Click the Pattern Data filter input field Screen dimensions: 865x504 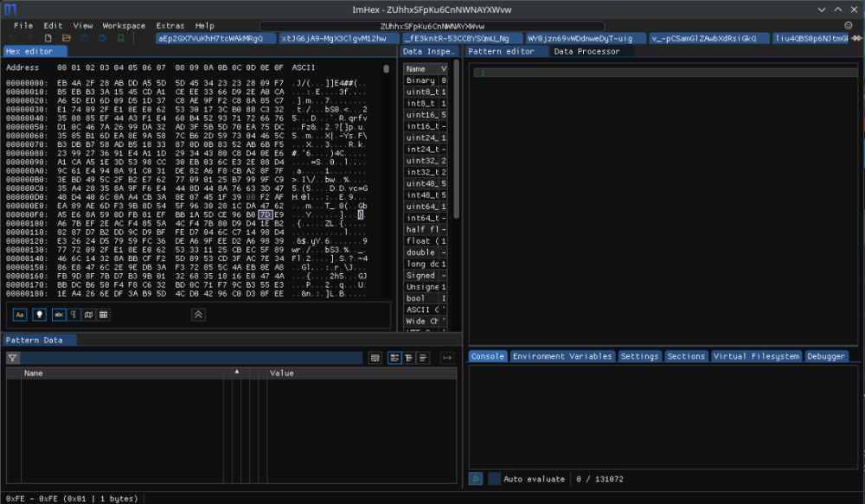[190, 358]
